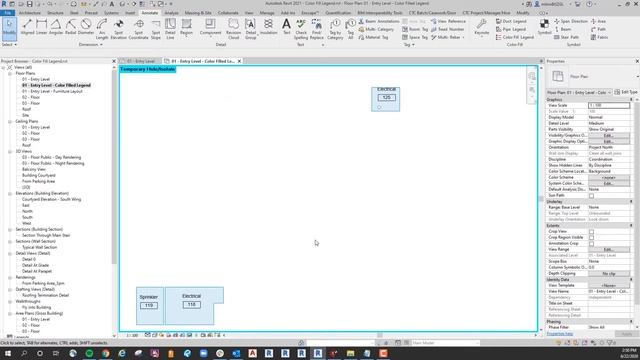Open 01 - Entry Level - Furniture Layout view

(52, 91)
